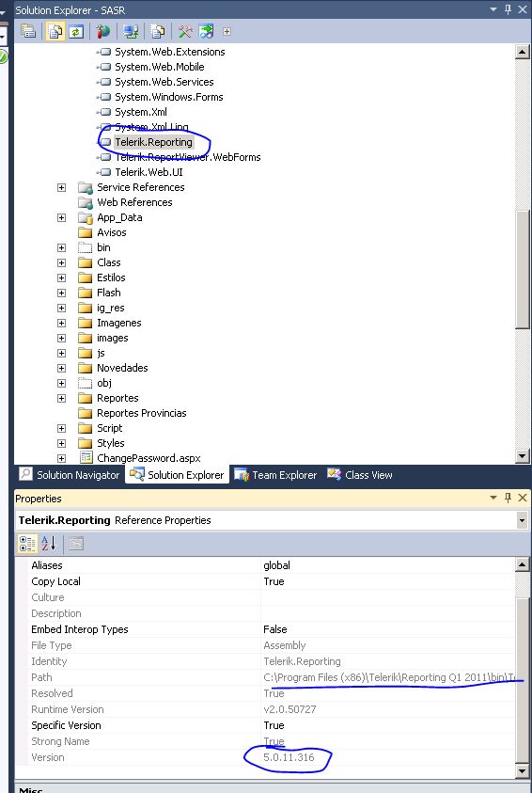Switch to the Solution Navigator tab
This screenshot has height=793, width=532.
point(70,475)
